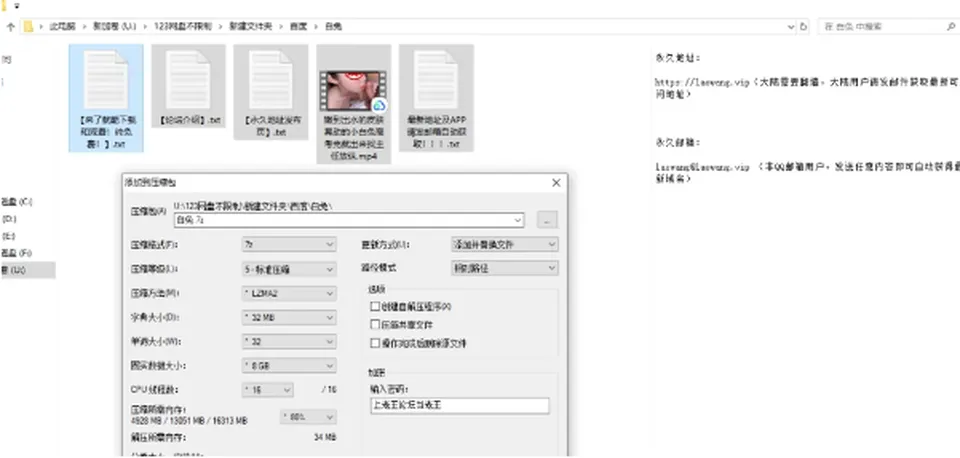Close the Add to Archive dialog
Viewport: 960px width, 458px height.
[x=556, y=182]
